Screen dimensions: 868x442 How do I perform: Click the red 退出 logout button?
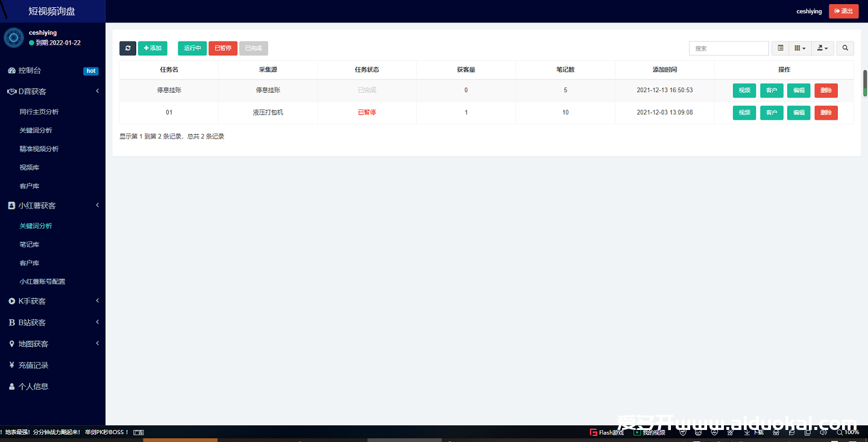click(844, 11)
